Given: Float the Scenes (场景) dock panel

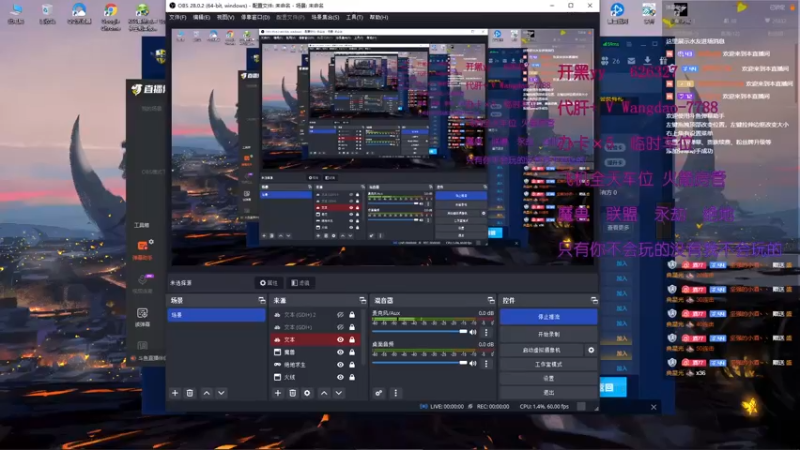Looking at the screenshot, I should point(262,300).
